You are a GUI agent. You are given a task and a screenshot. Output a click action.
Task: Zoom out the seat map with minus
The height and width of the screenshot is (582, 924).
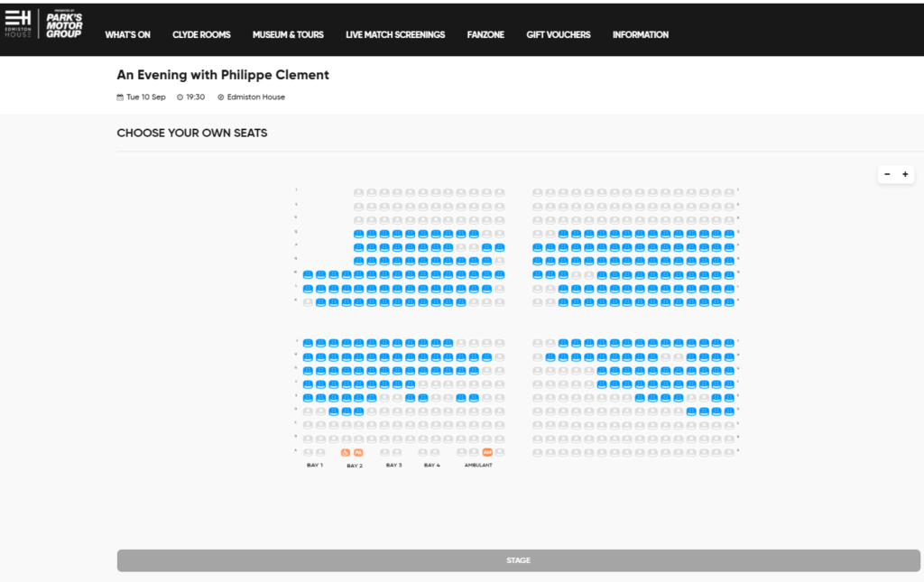click(x=887, y=174)
